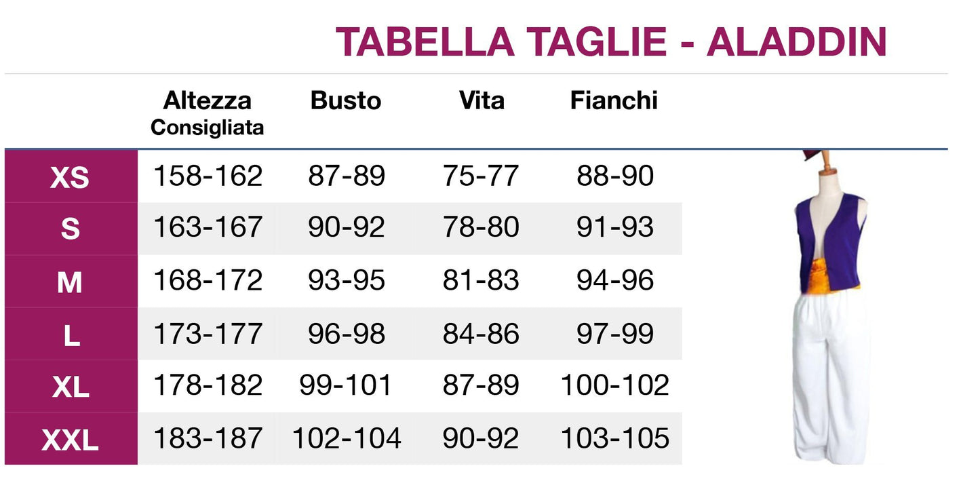Select the L size row label
Image resolution: width=980 pixels, height=481 pixels.
[71, 334]
